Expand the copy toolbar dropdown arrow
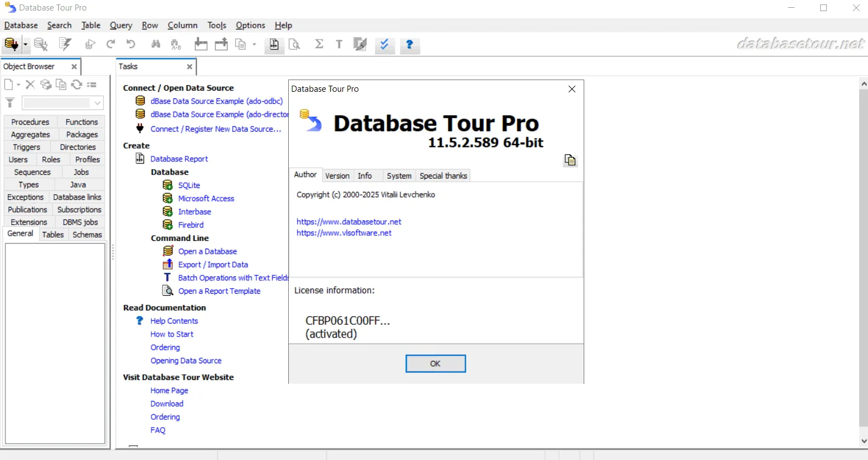Image resolution: width=868 pixels, height=460 pixels. point(254,44)
